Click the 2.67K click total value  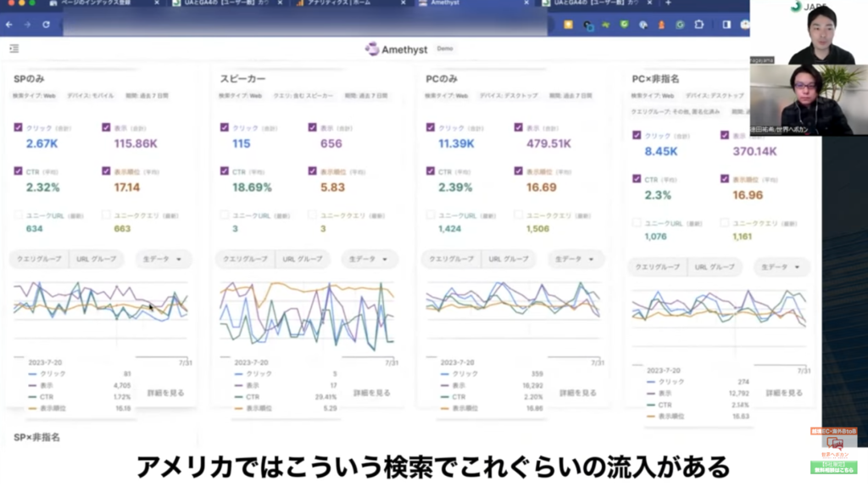tap(42, 143)
